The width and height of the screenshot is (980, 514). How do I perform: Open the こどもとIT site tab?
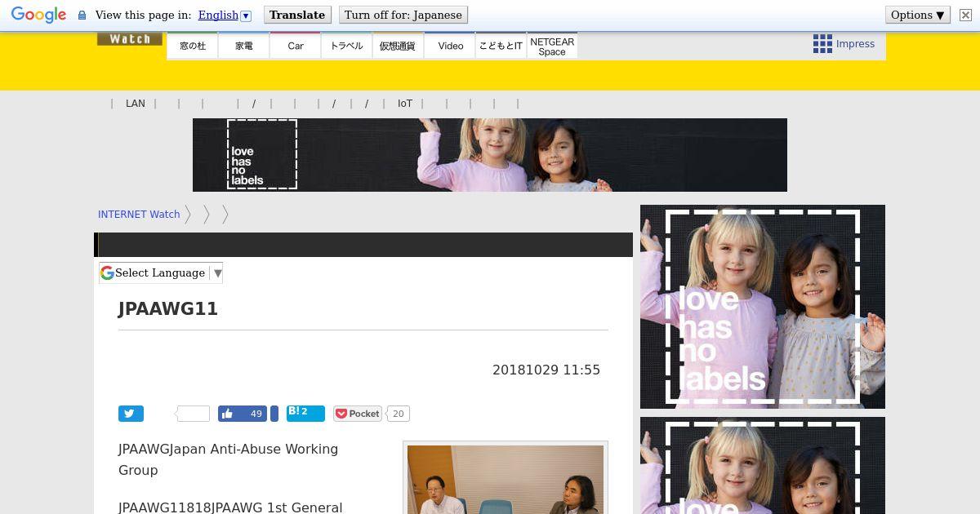[x=501, y=46]
